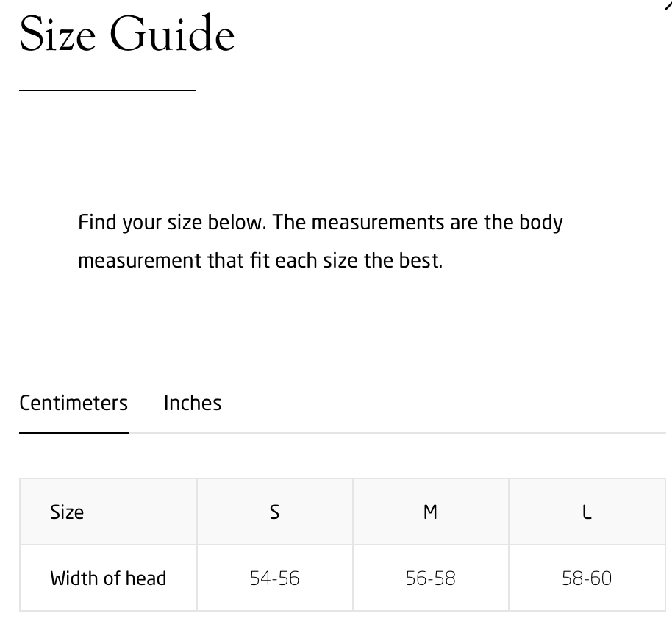Click the underline beneath the Centimeters tab
The height and width of the screenshot is (638, 672).
74,433
